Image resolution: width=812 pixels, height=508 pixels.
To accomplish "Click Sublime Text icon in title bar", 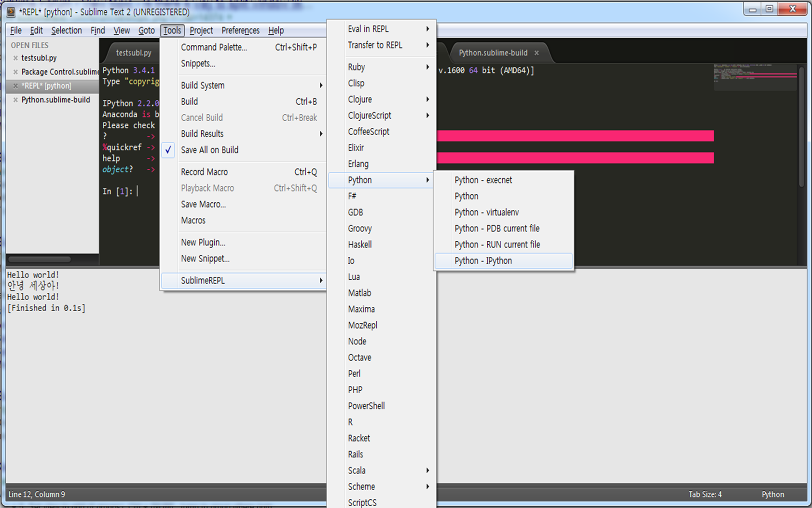I will 11,12.
